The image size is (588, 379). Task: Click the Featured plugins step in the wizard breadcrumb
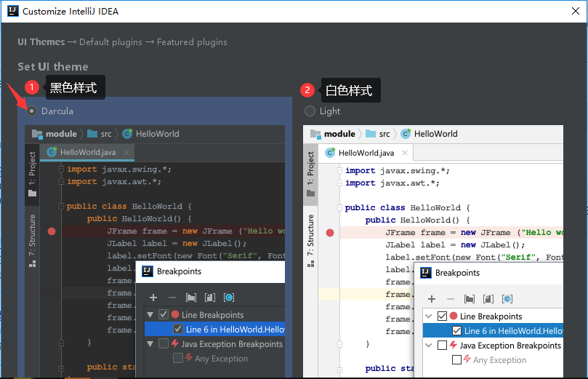click(192, 42)
